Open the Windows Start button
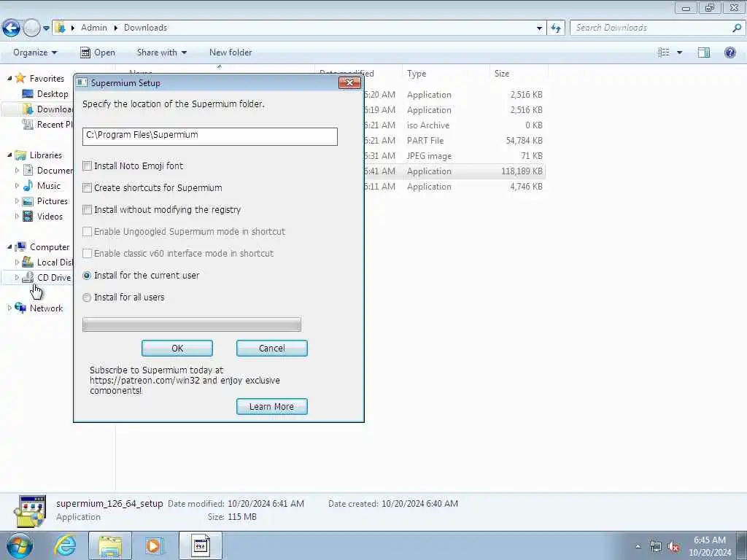This screenshot has width=747, height=560. pyautogui.click(x=20, y=545)
